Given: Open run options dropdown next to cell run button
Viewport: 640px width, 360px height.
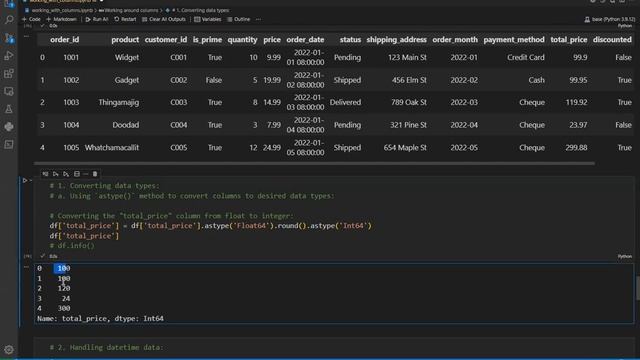Looking at the screenshot, I should [x=31, y=180].
